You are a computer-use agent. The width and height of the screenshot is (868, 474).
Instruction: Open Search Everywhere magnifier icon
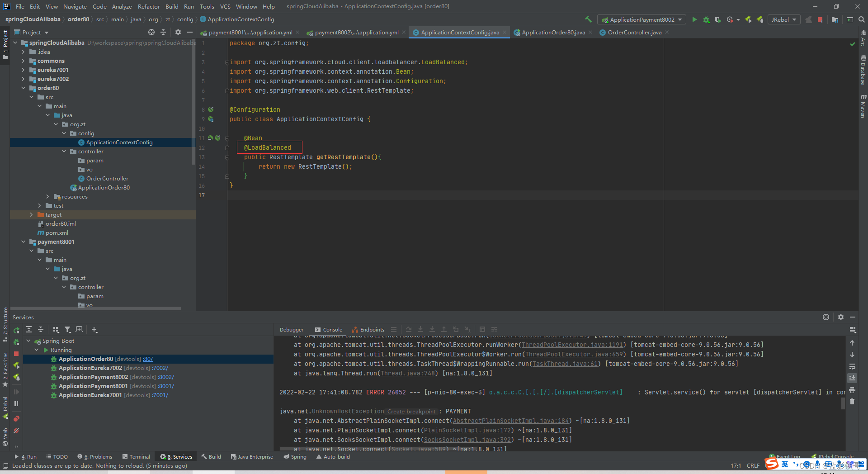[x=862, y=19]
